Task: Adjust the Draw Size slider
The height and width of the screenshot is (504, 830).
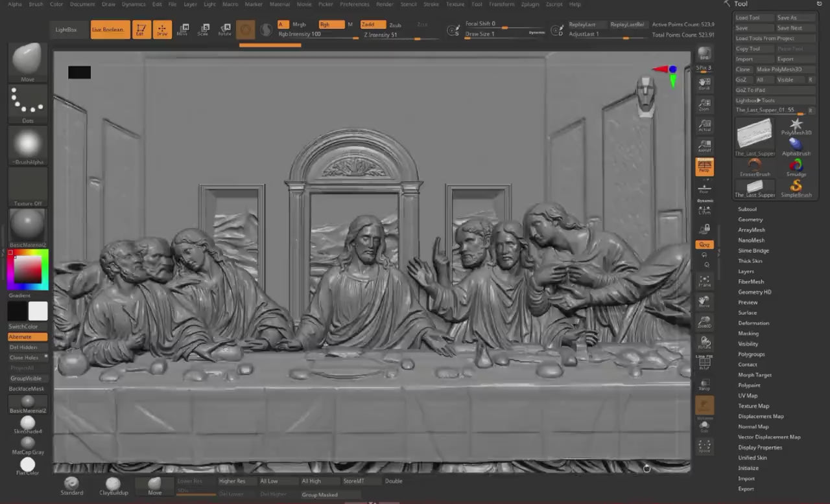Action: click(x=505, y=34)
